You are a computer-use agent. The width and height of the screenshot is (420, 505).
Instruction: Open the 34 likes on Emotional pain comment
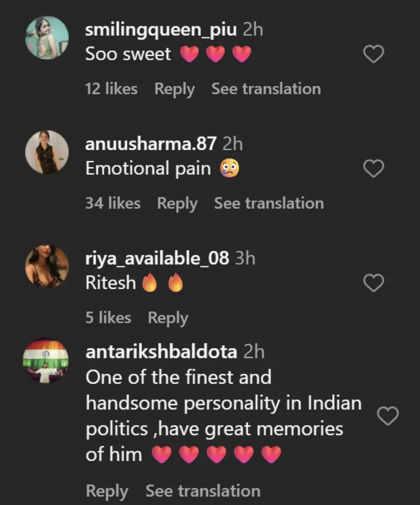pyautogui.click(x=113, y=203)
